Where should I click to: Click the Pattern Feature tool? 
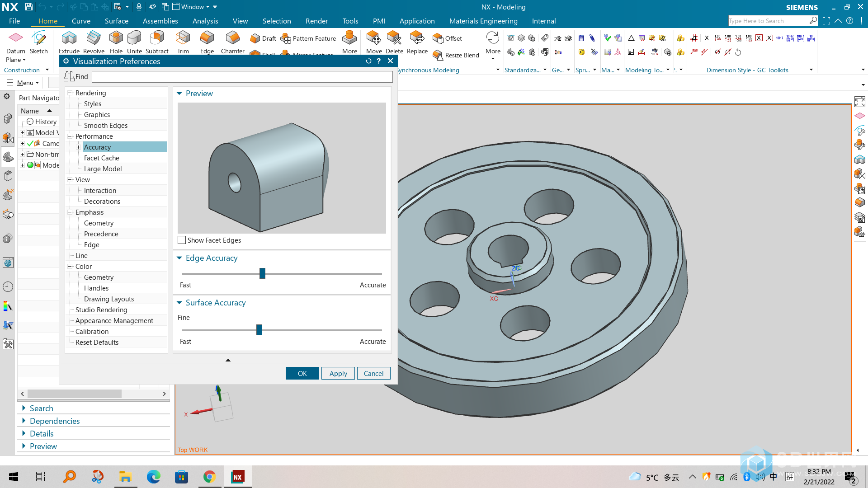pos(308,38)
